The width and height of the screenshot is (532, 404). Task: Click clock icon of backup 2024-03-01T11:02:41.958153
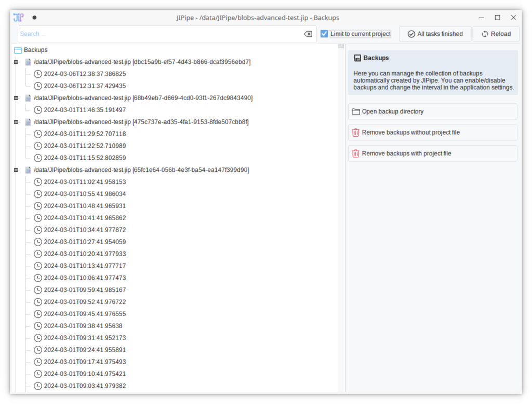click(x=38, y=182)
